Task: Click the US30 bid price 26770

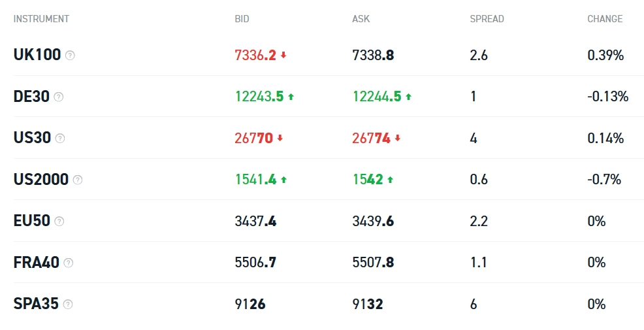Action: pyautogui.click(x=253, y=139)
